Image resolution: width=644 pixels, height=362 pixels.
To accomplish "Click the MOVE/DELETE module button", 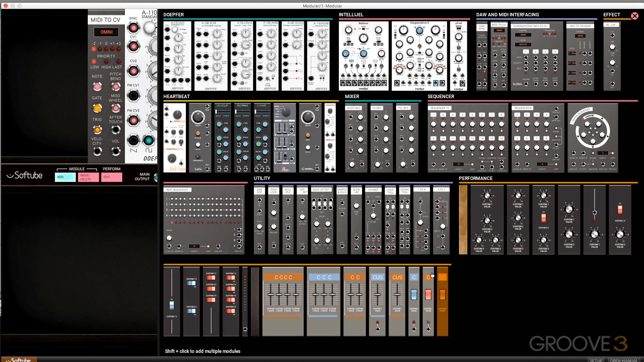I will click(x=89, y=177).
